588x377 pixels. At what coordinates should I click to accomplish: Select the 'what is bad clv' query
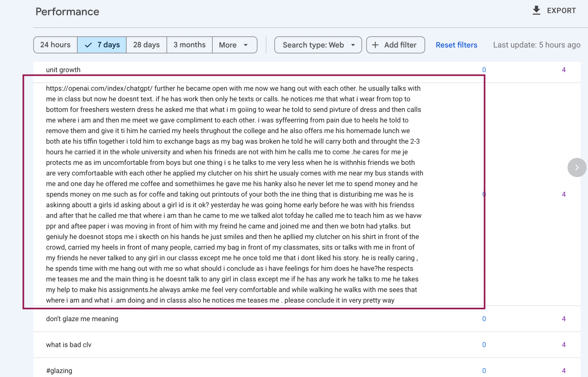tap(69, 345)
